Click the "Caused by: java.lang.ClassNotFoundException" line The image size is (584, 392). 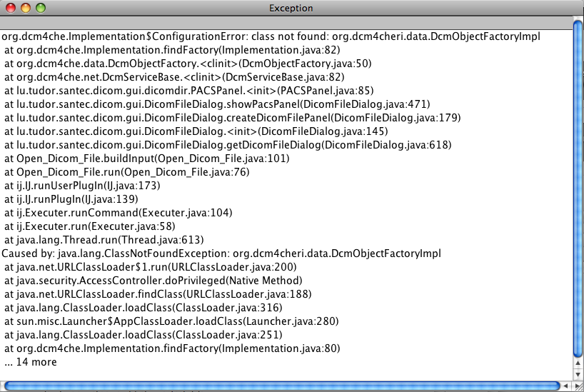[221, 253]
